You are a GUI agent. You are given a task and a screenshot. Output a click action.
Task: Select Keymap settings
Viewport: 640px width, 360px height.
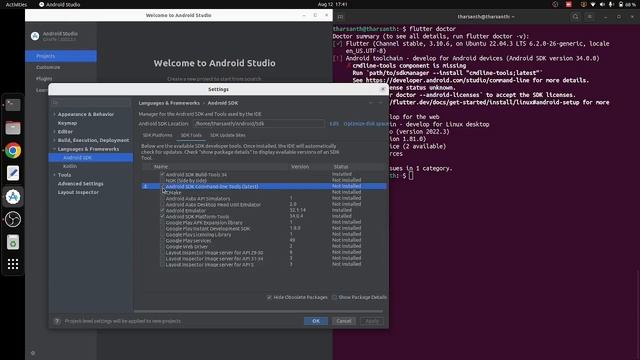67,123
